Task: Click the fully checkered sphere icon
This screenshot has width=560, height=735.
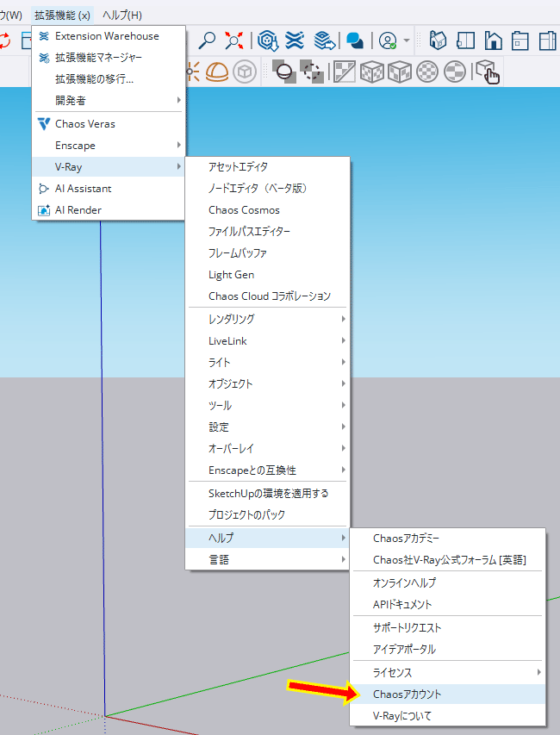Action: [427, 72]
